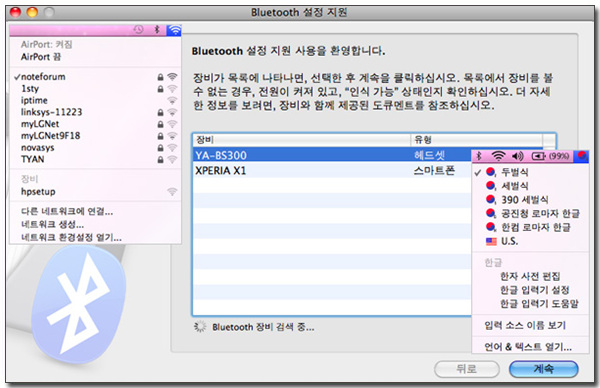600x388 pixels.
Task: Click the lock icon beside TYAN network
Action: 160,160
